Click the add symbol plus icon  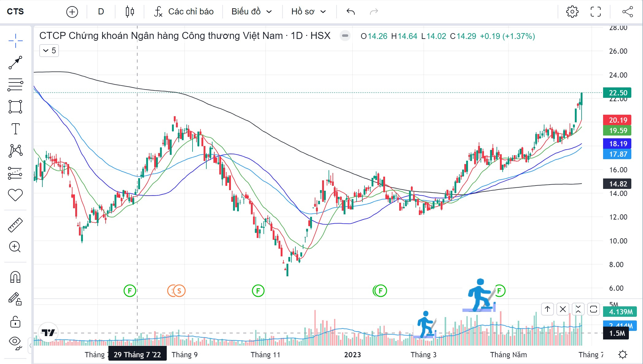72,12
